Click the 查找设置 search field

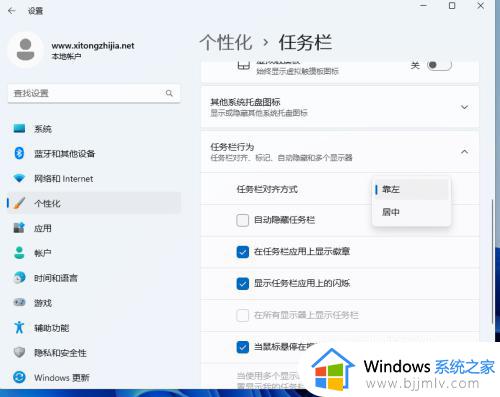[x=94, y=93]
